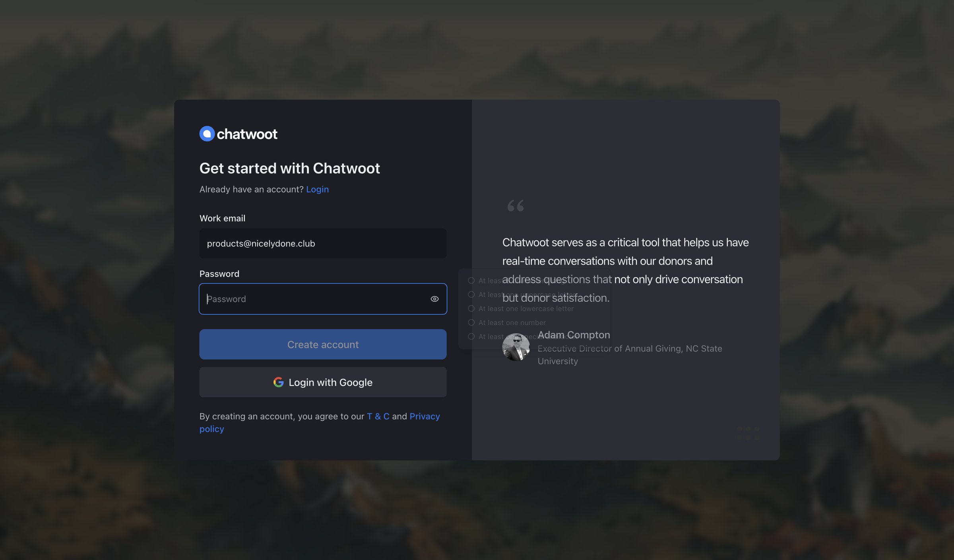Click Adam Compton's avatar photo
The width and height of the screenshot is (954, 560).
[x=516, y=347]
